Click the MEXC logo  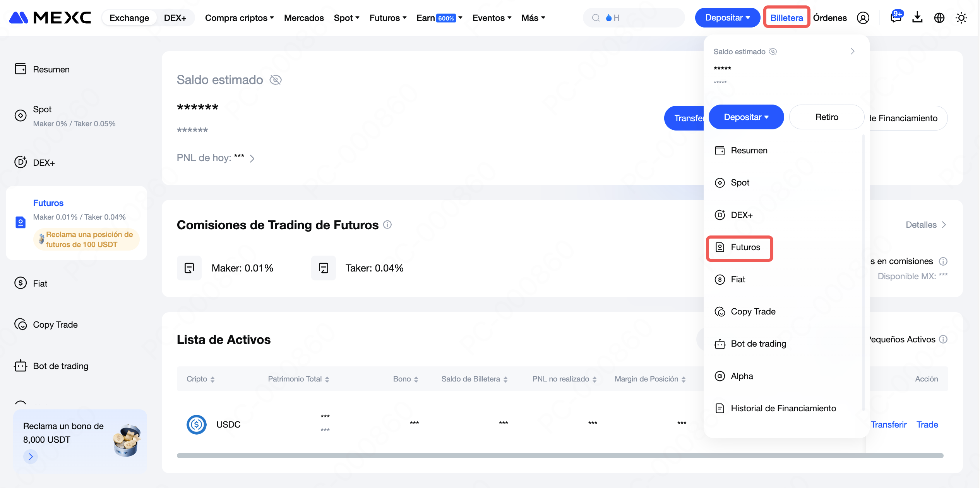50,18
